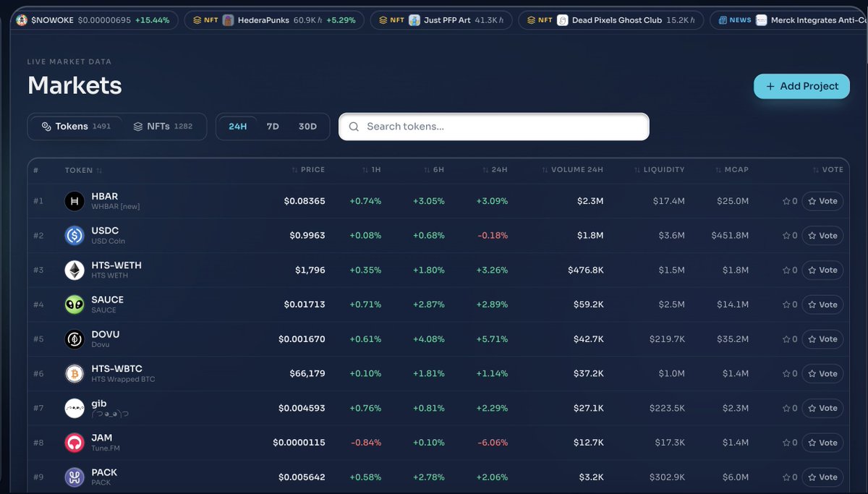Click HTS-WBTC price $66,179
Viewport: 868px width, 494px height.
(x=307, y=374)
